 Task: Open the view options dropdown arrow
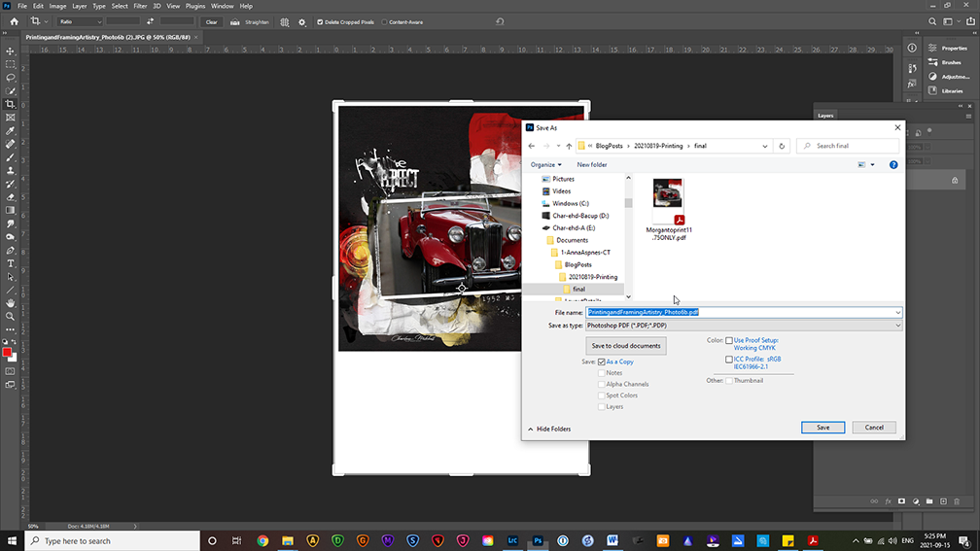(872, 165)
